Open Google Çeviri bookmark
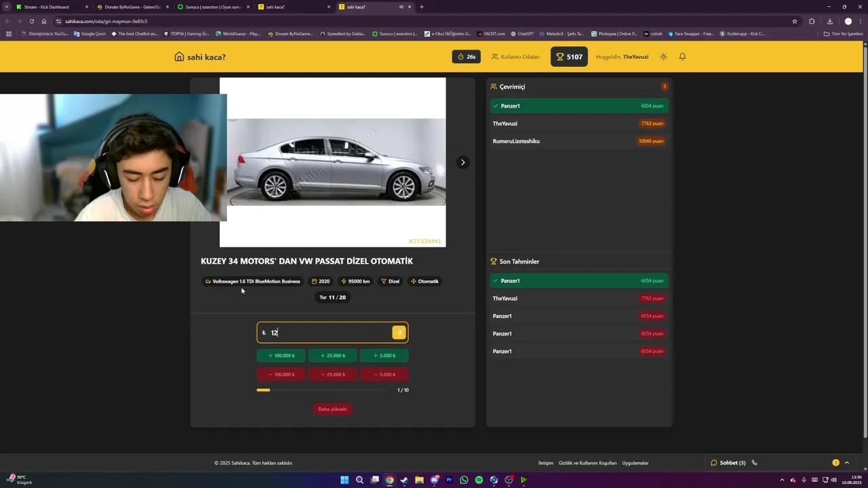 pos(90,33)
